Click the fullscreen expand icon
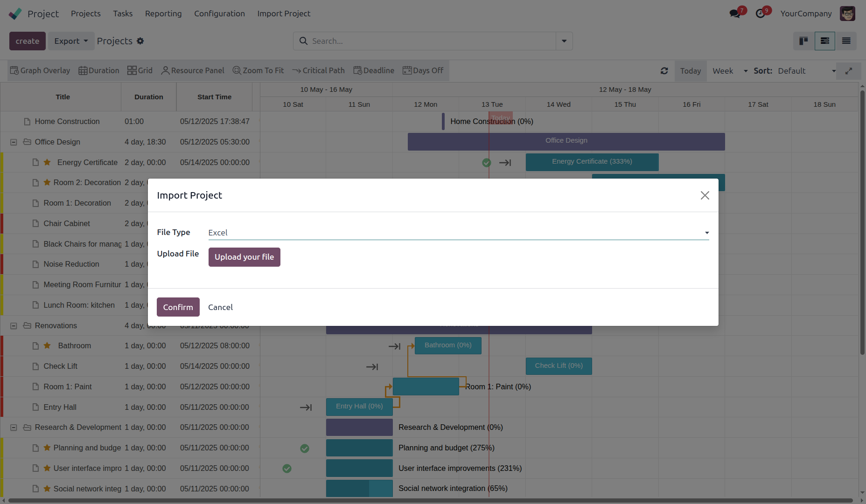866x504 pixels. [849, 71]
